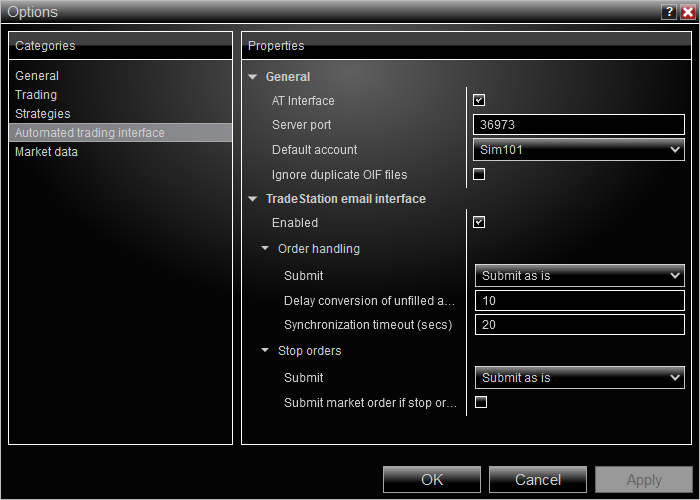Click Submit market order if stop label
This screenshot has width=700, height=500.
[x=371, y=403]
